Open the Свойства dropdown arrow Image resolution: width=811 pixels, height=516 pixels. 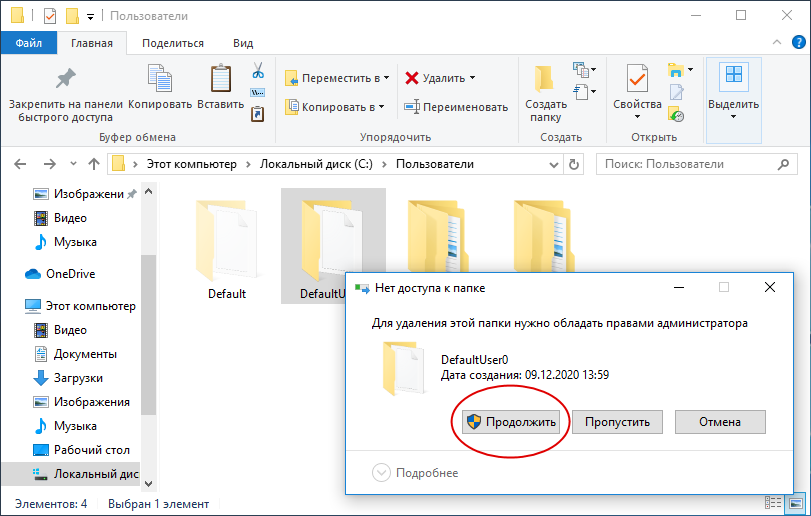point(637,117)
